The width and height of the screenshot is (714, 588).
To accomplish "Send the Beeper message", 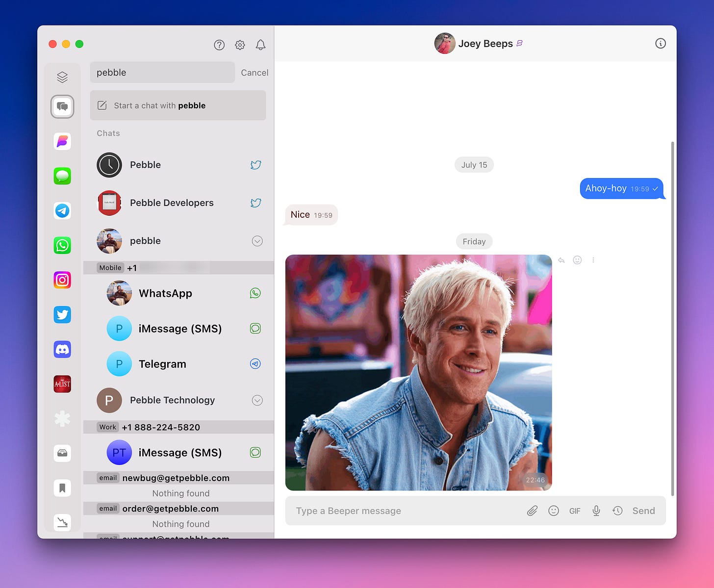I will point(643,511).
